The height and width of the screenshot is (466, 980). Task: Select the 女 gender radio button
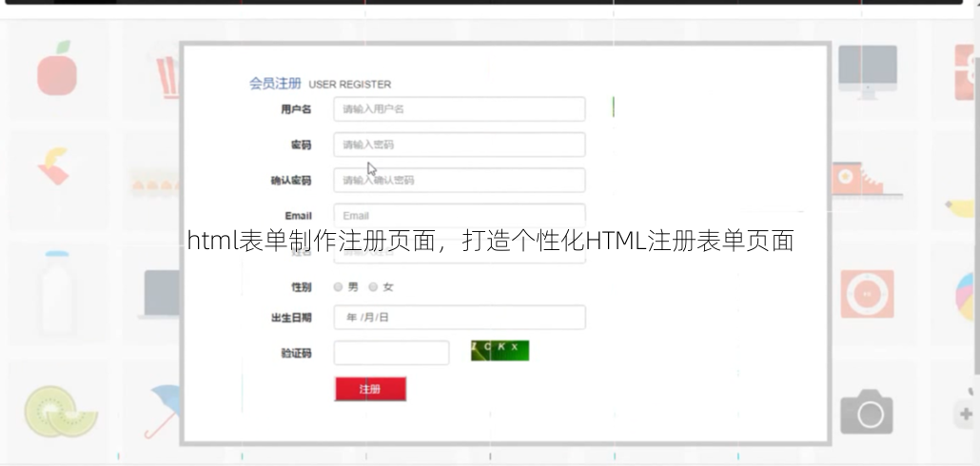[x=373, y=286]
